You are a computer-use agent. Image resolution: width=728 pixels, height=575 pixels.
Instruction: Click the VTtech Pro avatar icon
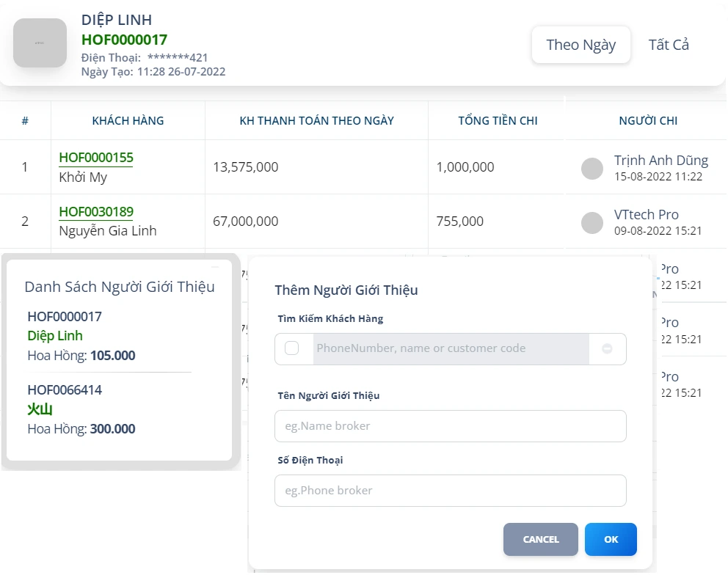(592, 222)
